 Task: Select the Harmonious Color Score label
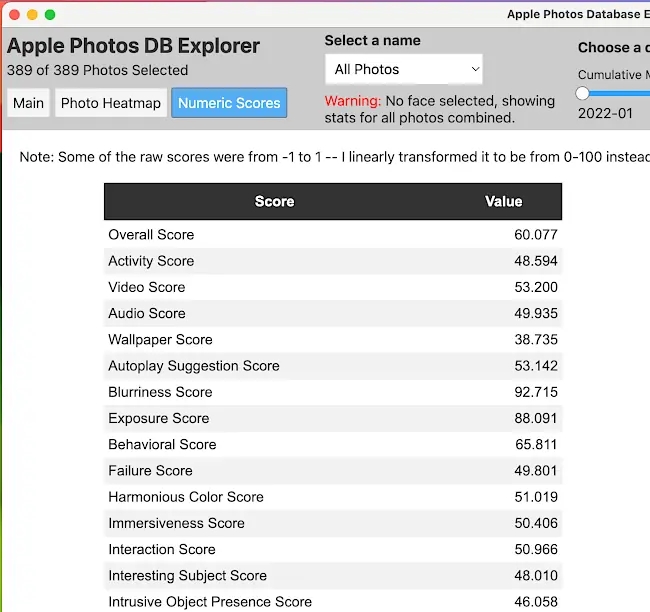click(186, 497)
